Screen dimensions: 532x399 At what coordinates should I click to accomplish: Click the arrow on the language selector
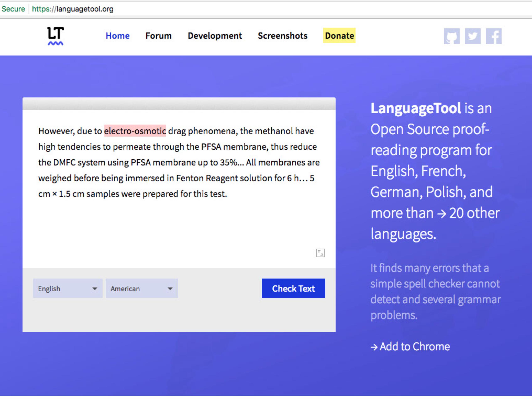95,288
